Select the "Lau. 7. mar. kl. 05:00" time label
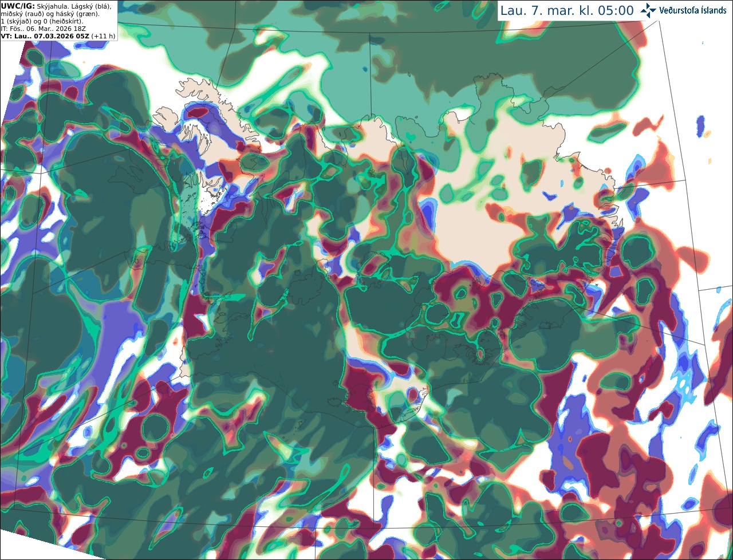 567,10
